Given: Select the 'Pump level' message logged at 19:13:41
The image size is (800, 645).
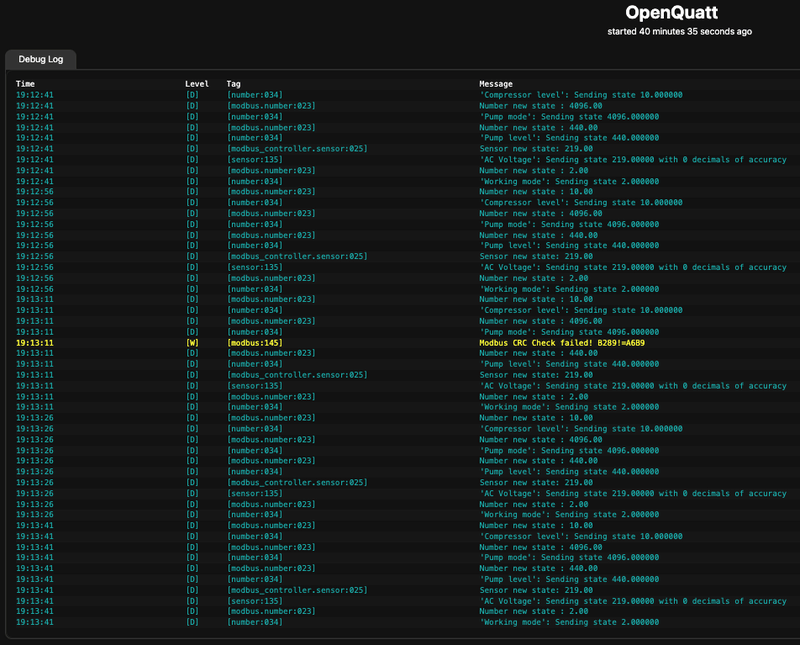Looking at the screenshot, I should (569, 580).
